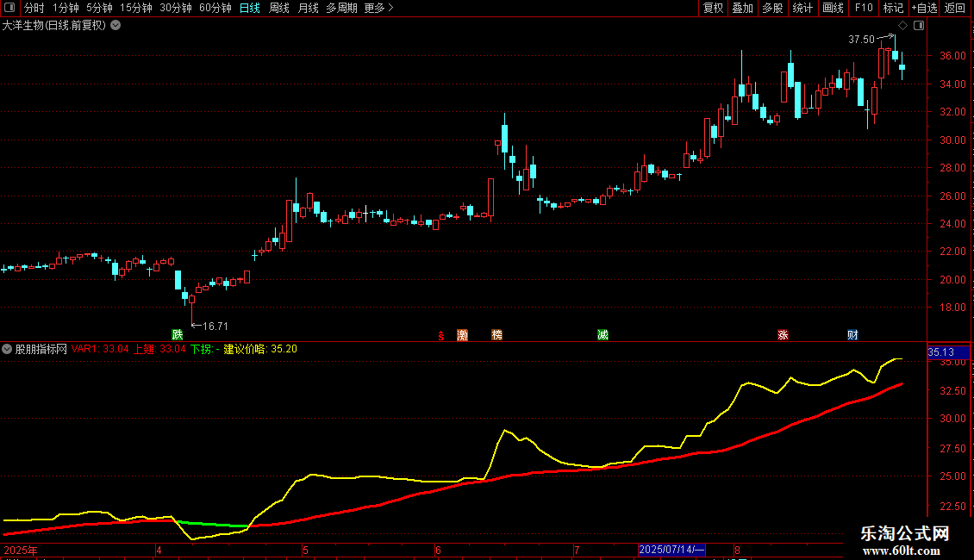Open the 多股 multi-stock view
The image size is (974, 560).
click(772, 8)
